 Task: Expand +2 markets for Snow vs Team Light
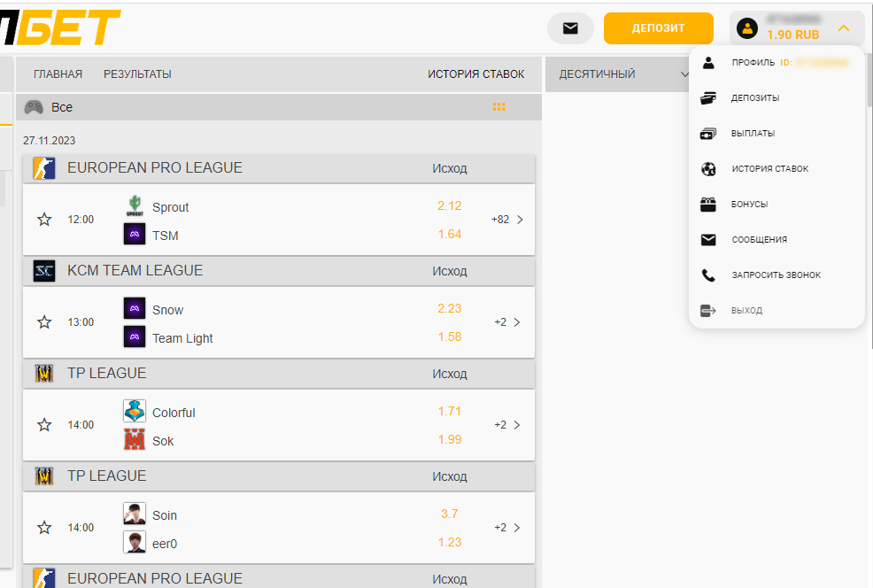coord(507,321)
